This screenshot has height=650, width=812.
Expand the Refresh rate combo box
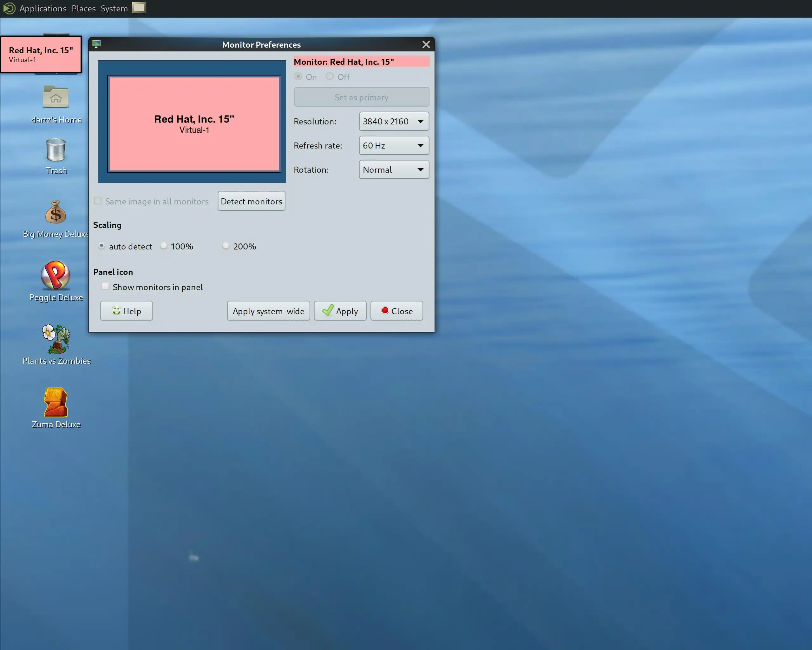click(x=394, y=145)
